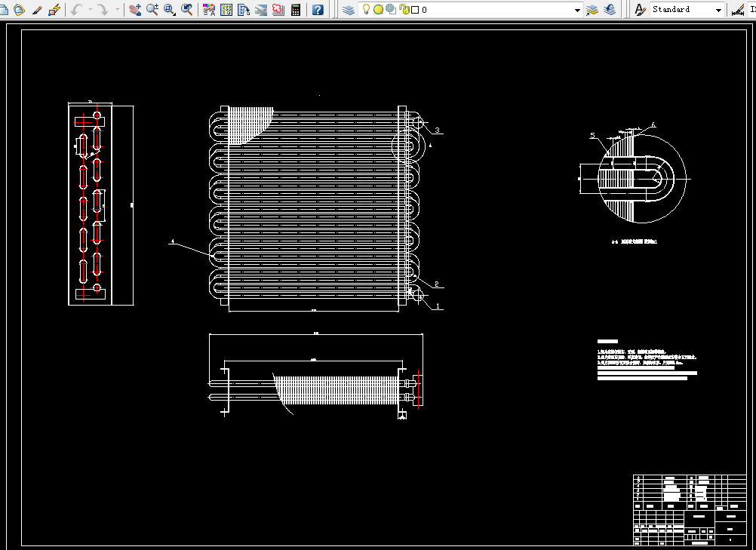The width and height of the screenshot is (756, 550).
Task: Click the Undo arrow button
Action: click(x=77, y=10)
